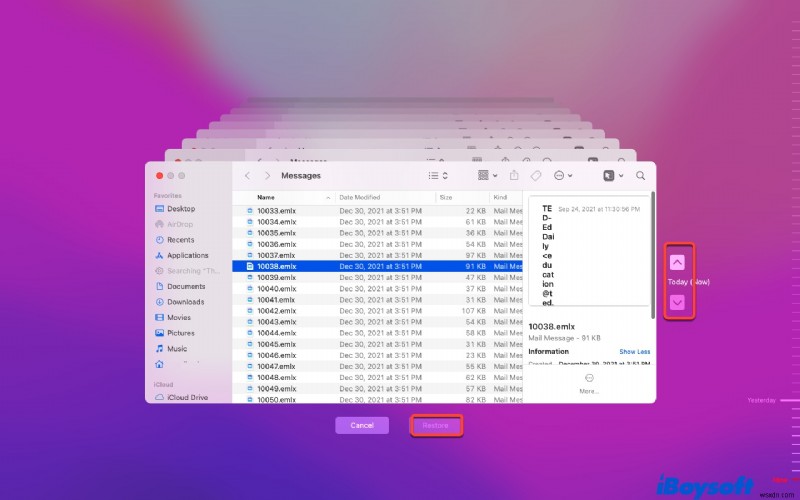The width and height of the screenshot is (800, 500).
Task: Select file 10041.emlx
Action: [378, 300]
